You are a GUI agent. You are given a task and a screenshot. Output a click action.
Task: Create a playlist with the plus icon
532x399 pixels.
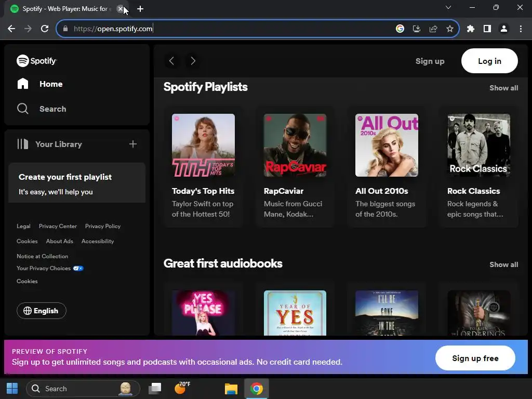[x=133, y=144]
